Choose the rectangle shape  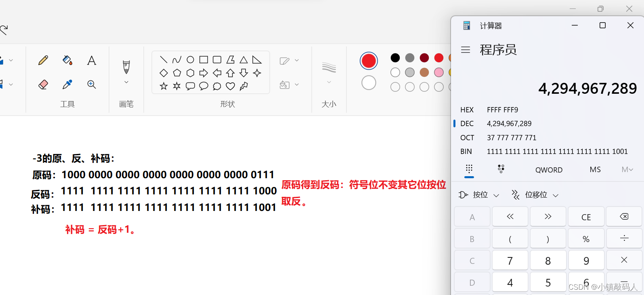tap(203, 60)
